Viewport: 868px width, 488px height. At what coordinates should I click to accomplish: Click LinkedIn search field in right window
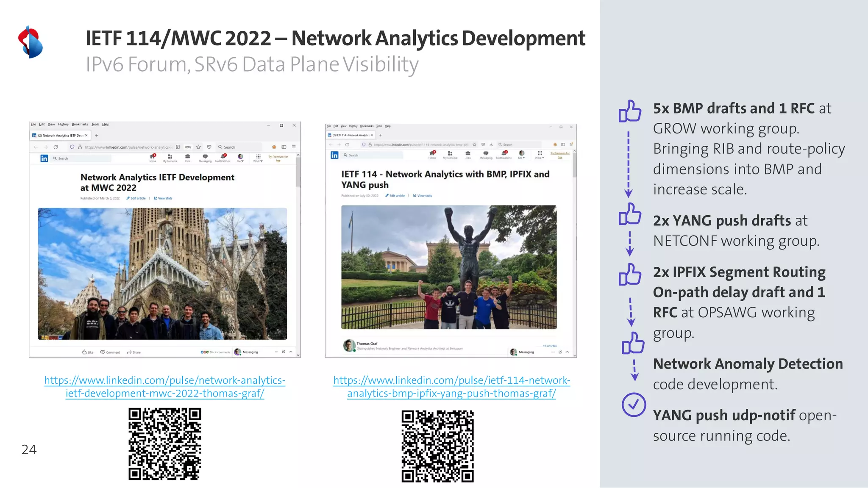click(x=372, y=155)
